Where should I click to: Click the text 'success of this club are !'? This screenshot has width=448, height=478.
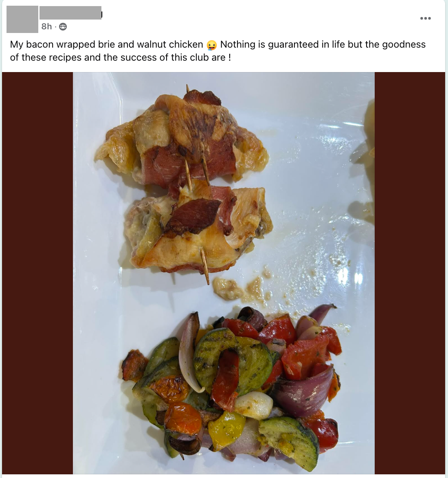tap(176, 58)
